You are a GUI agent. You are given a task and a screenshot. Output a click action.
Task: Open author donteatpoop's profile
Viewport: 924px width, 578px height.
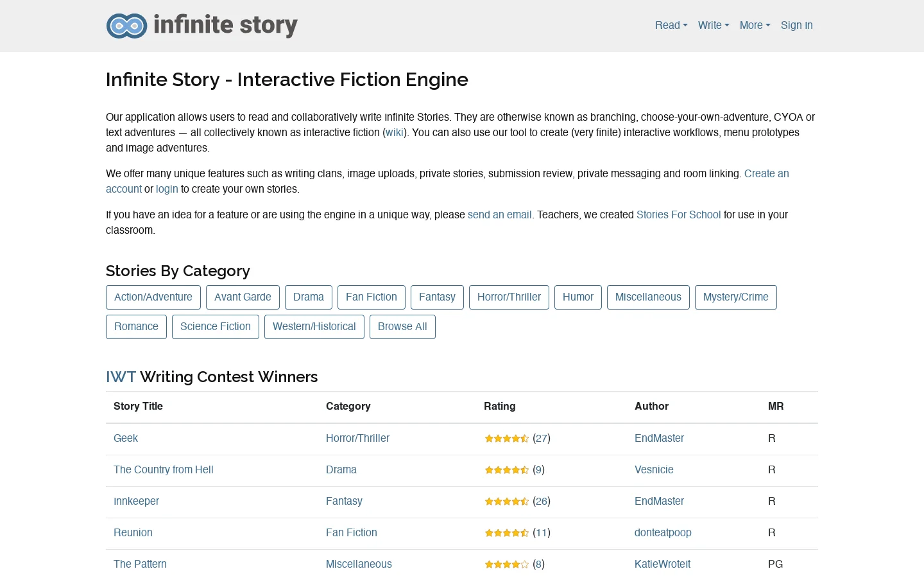[x=663, y=532]
